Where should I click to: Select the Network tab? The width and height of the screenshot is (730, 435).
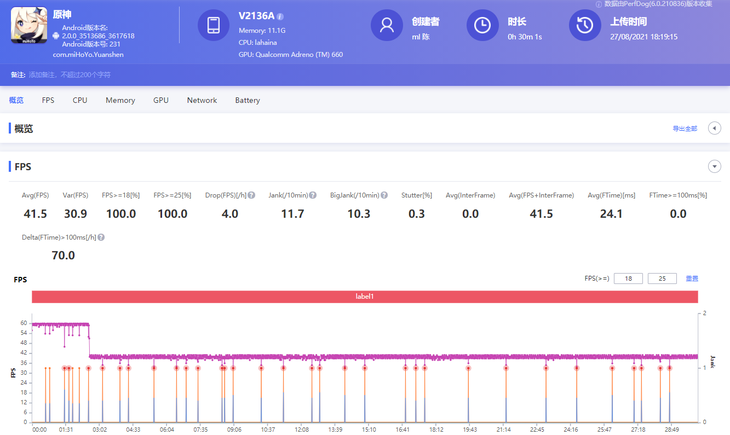(x=202, y=100)
